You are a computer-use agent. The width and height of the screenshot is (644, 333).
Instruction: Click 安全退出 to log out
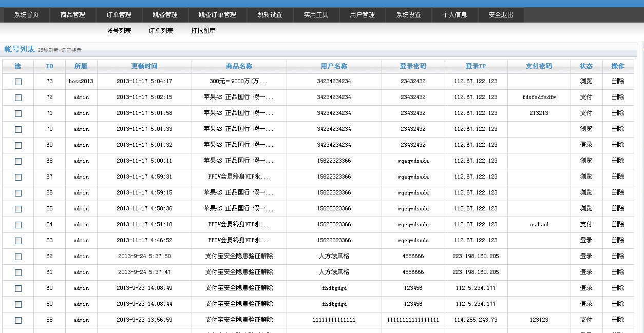[501, 15]
